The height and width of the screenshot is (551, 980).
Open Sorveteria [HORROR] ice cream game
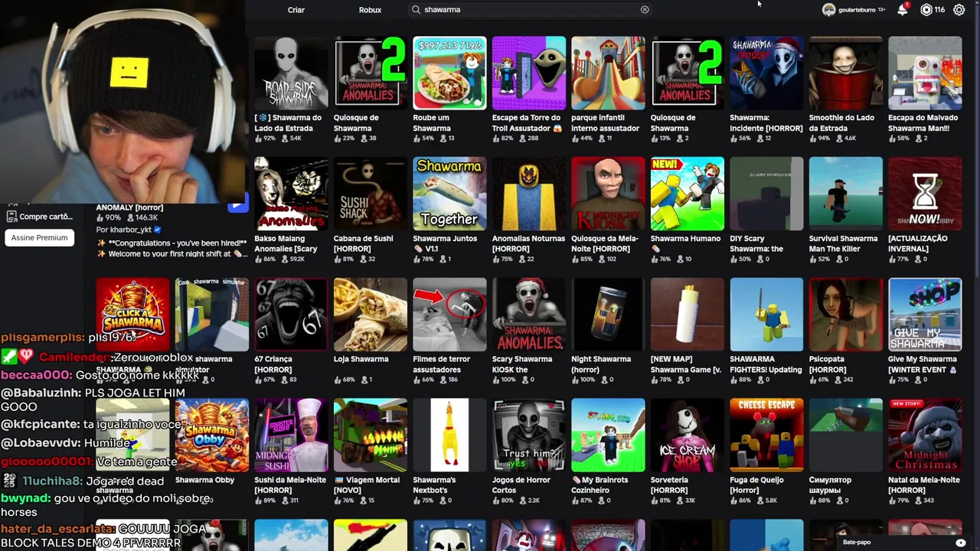click(x=688, y=435)
